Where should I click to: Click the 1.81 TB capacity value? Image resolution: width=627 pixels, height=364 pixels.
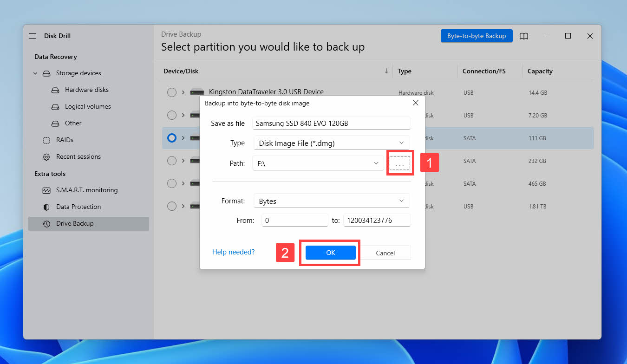[538, 207]
